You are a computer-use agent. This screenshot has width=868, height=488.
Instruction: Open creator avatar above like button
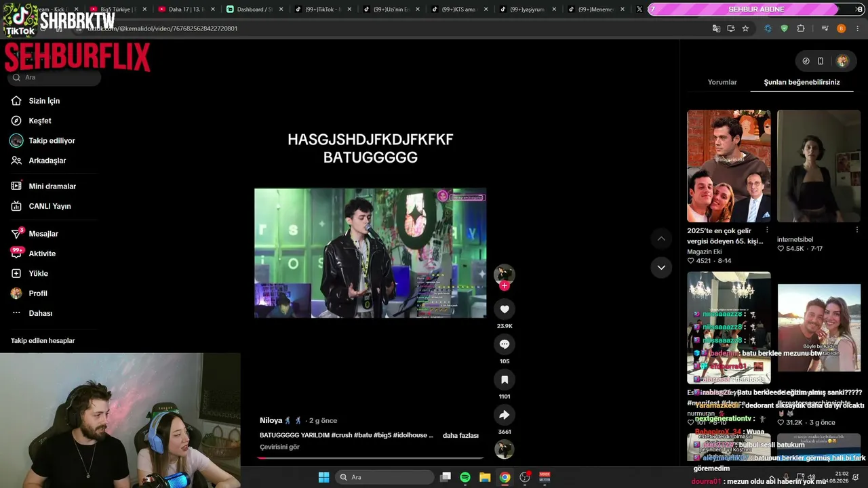504,274
